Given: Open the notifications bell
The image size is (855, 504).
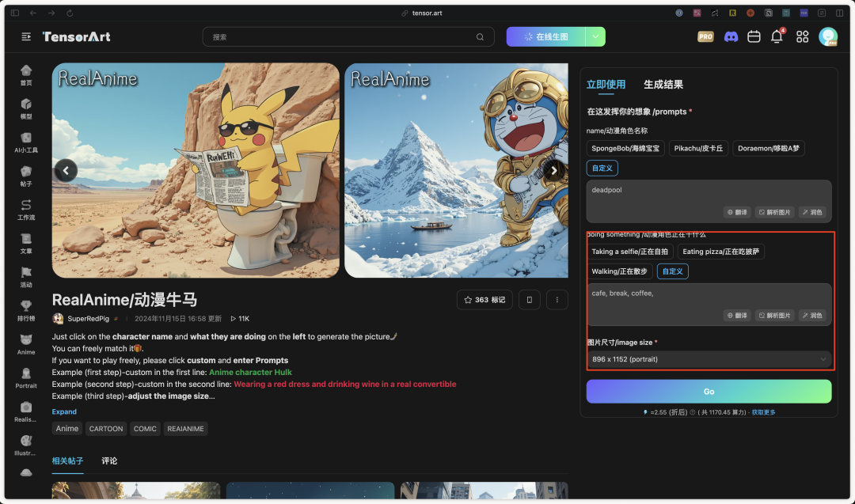Looking at the screenshot, I should click(x=777, y=36).
